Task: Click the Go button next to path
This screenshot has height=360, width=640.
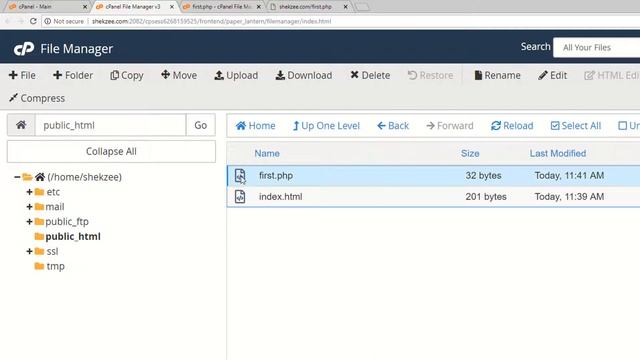Action: [200, 125]
